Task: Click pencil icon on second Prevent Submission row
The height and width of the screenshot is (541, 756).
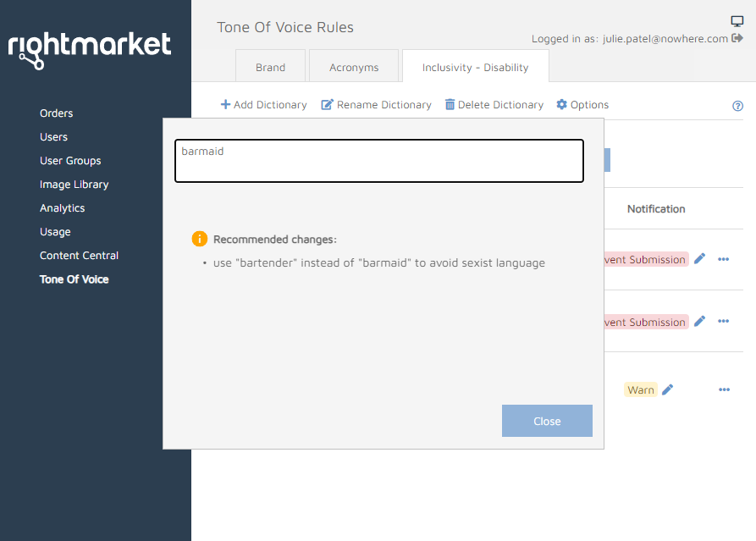Action: [699, 321]
